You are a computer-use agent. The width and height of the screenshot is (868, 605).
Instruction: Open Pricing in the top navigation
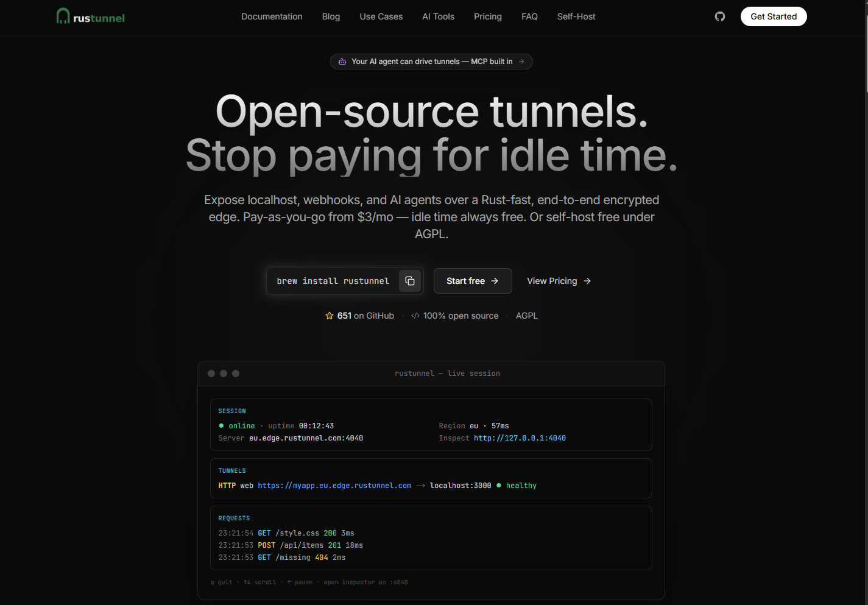pyautogui.click(x=488, y=16)
